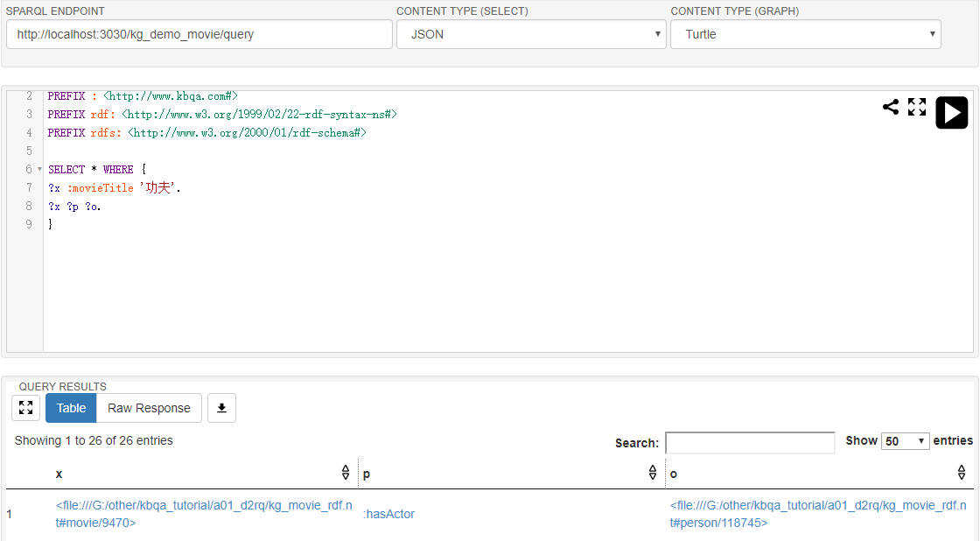This screenshot has width=980, height=541.
Task: Switch to the Raw Response tab
Action: pos(149,408)
